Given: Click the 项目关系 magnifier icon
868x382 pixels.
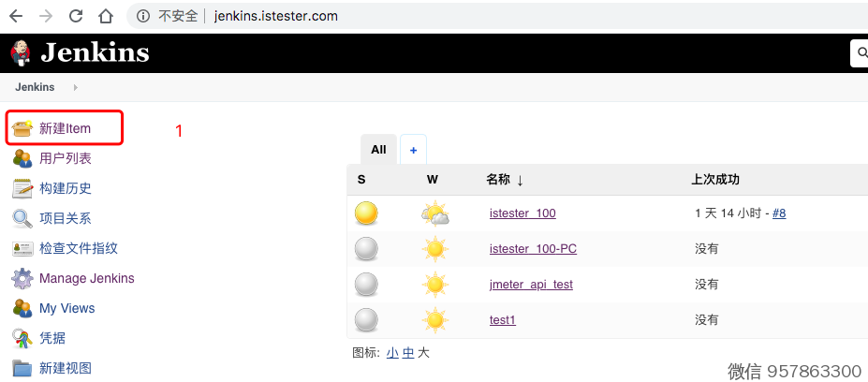Looking at the screenshot, I should click(x=22, y=218).
